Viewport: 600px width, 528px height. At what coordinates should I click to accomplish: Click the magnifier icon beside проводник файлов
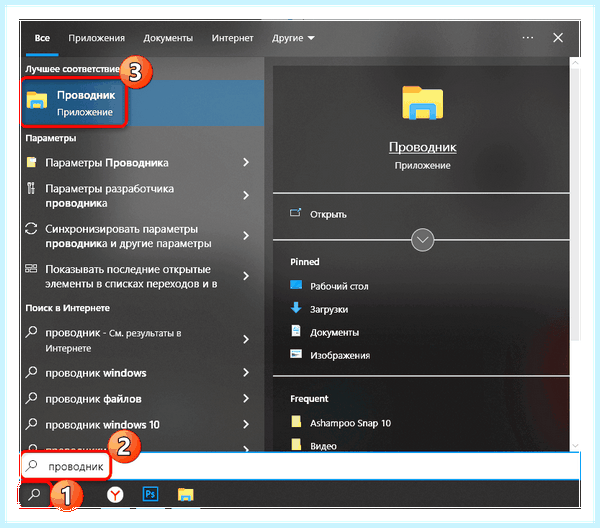coord(31,398)
